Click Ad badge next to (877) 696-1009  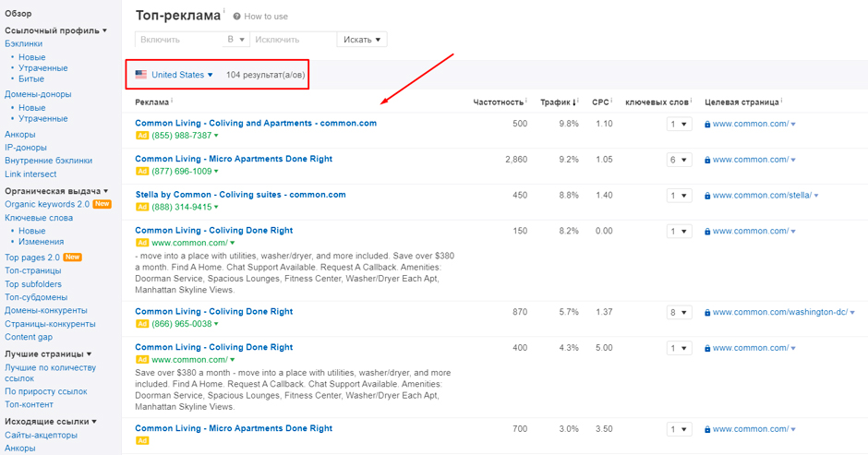click(142, 172)
